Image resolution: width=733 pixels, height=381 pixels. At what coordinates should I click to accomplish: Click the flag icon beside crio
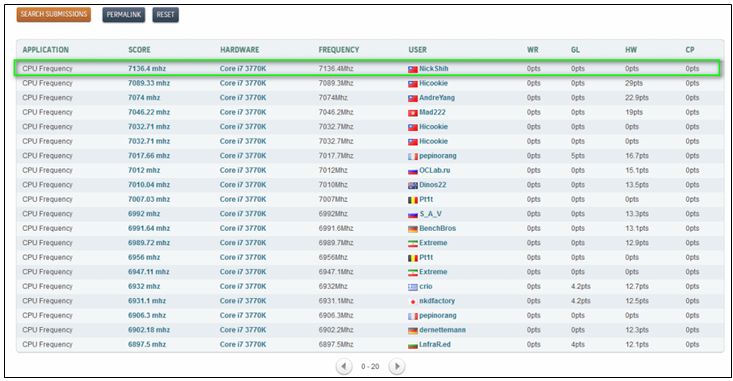(412, 287)
